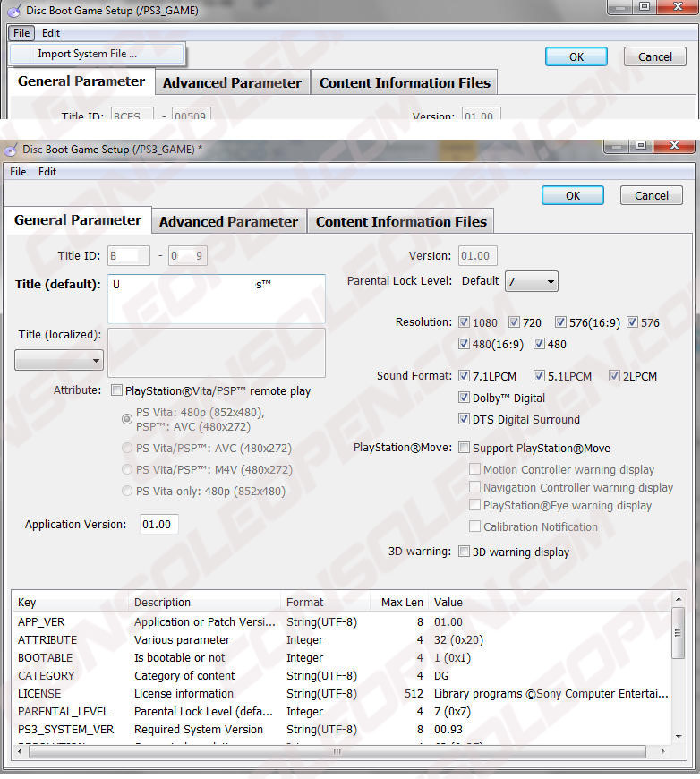Select PARENTAL_LEVEL row in parameter table
Screen dimensions: 700x779
(342, 712)
